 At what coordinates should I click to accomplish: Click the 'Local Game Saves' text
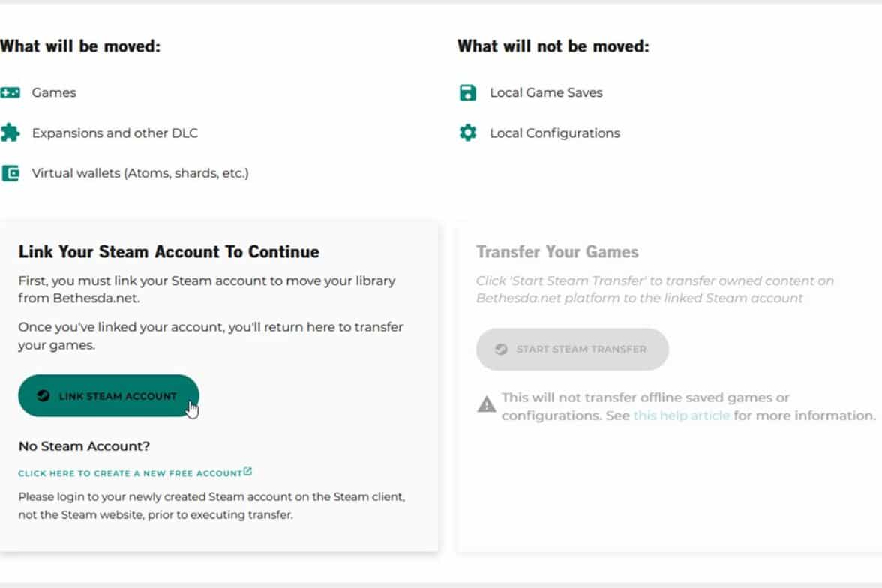tap(546, 93)
